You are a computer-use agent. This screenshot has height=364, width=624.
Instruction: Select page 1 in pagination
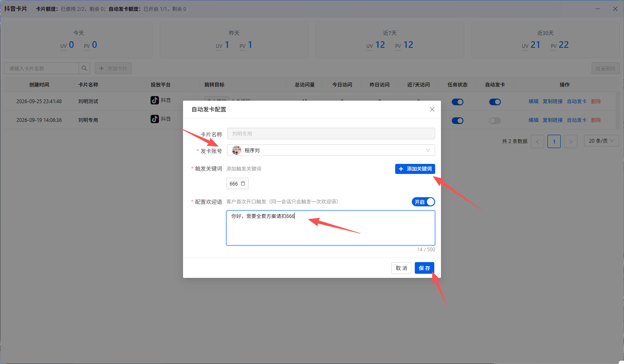tap(554, 141)
